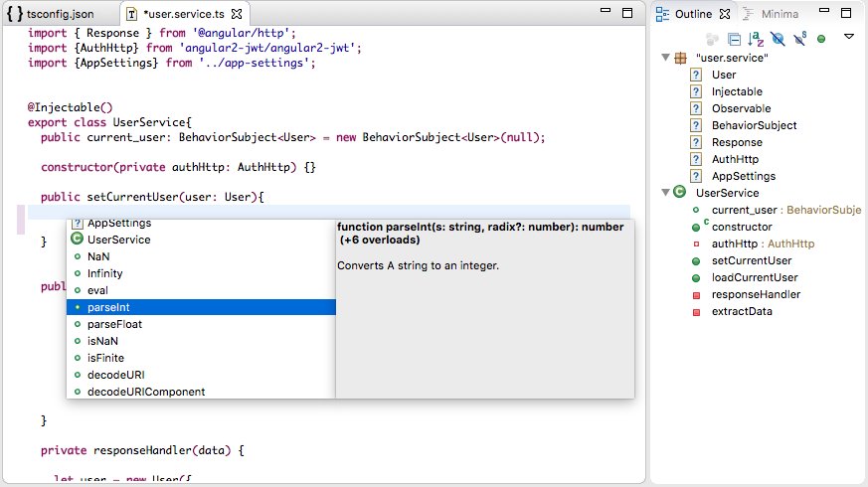This screenshot has height=487, width=868.
Task: Choose parseFloat from the completion list
Action: 201,324
